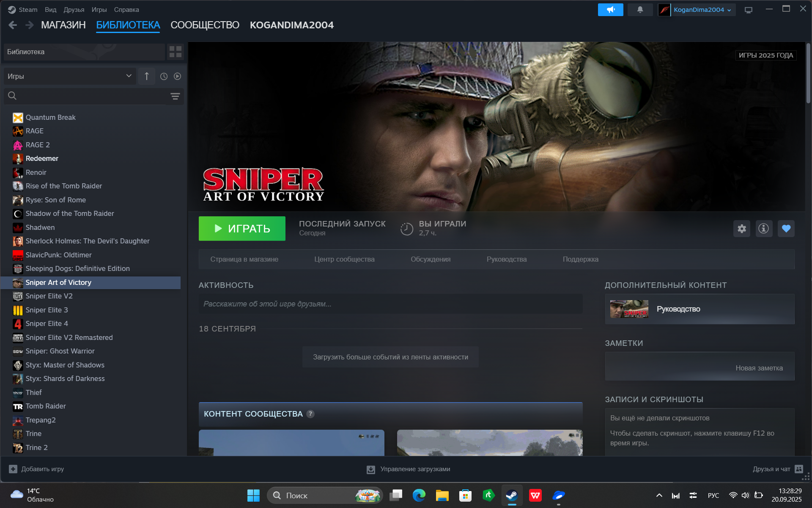Open Microsoft Edge from taskbar
Screen dimensions: 812x508
pyautogui.click(x=419, y=495)
